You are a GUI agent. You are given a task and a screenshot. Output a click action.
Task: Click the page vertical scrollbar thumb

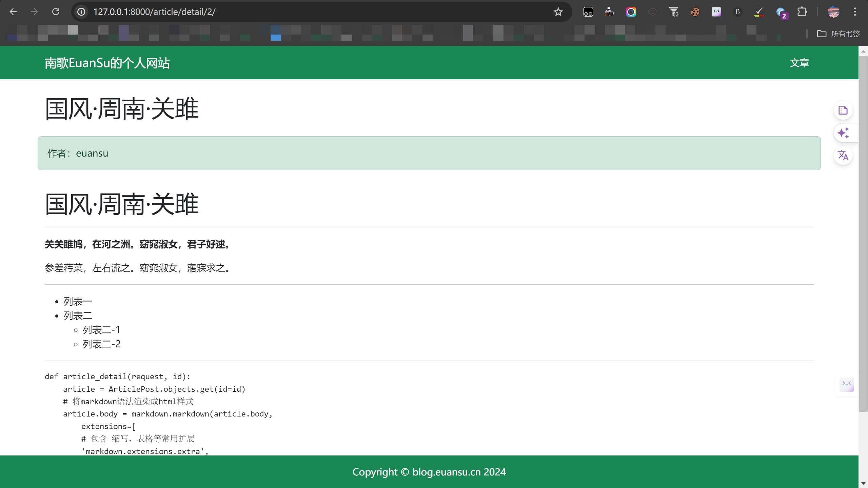pyautogui.click(x=863, y=234)
